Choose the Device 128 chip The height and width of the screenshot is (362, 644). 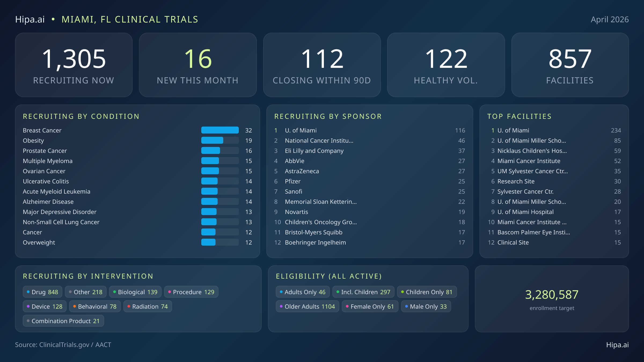click(45, 306)
